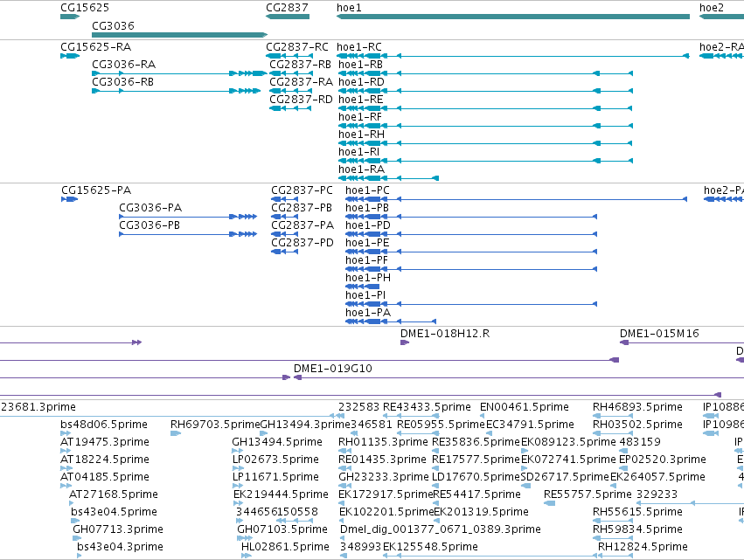Screen dimensions: 744x560
Task: Select the RH59834.5prime EST label
Action: click(x=637, y=529)
